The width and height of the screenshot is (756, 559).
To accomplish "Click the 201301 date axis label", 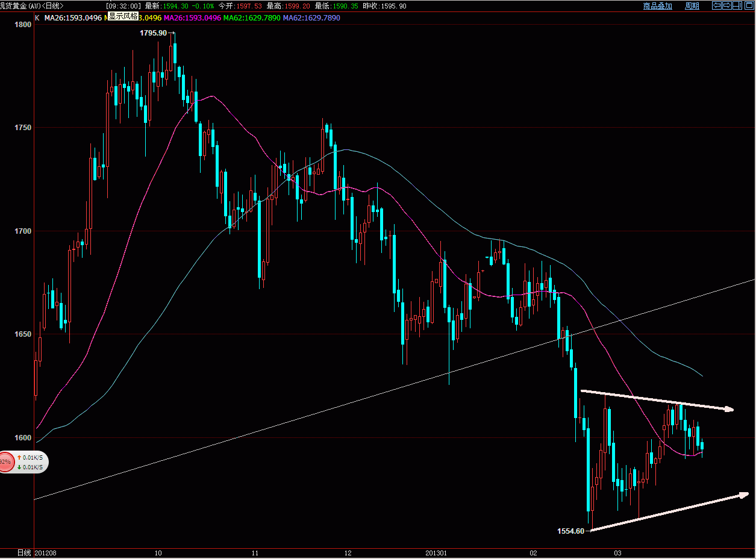I will 437,552.
